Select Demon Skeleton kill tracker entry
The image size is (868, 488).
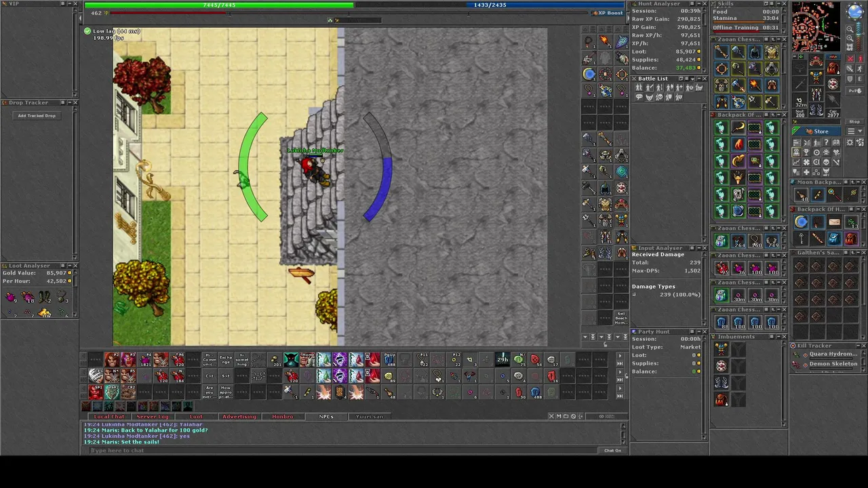point(827,364)
